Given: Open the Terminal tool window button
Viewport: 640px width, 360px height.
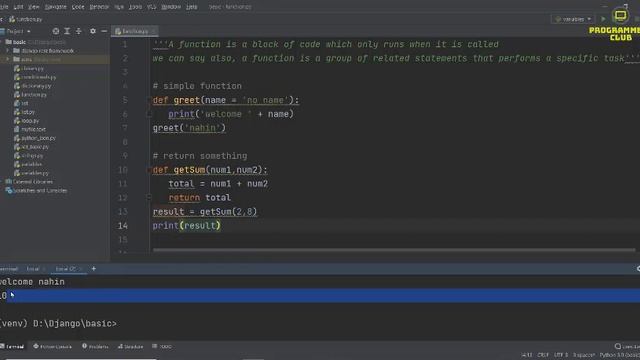Looking at the screenshot, I should (12, 347).
